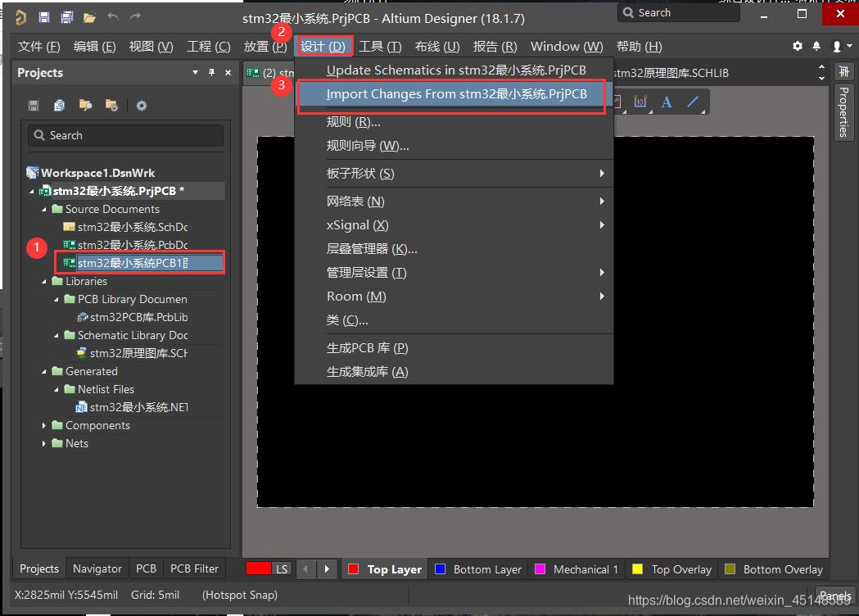Click the notifications bell icon
Screen dimensions: 859x616
[x=816, y=47]
